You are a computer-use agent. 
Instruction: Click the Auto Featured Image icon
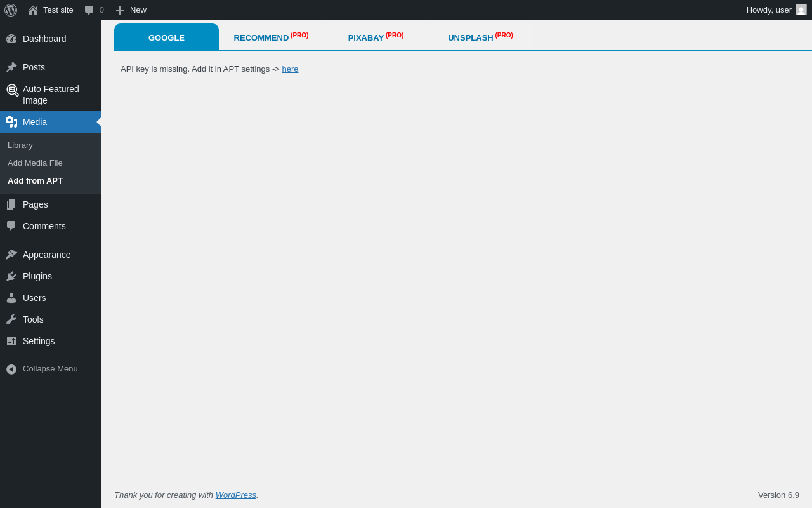click(12, 90)
